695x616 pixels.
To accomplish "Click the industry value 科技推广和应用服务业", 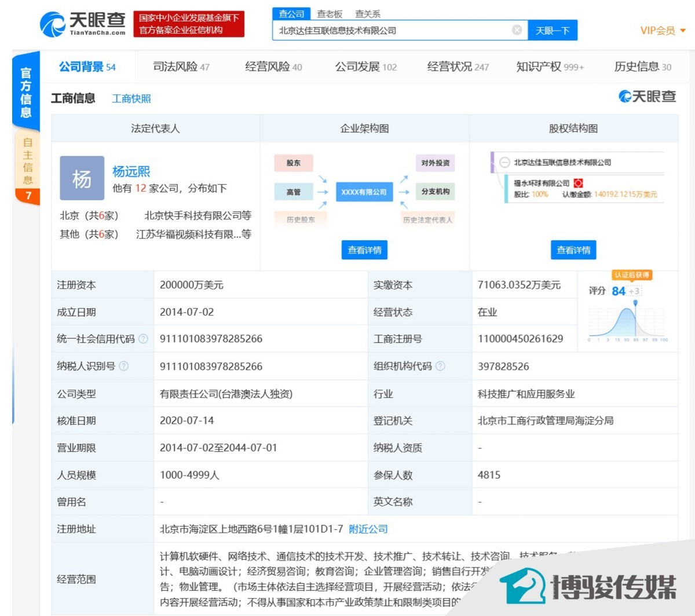I will point(526,394).
